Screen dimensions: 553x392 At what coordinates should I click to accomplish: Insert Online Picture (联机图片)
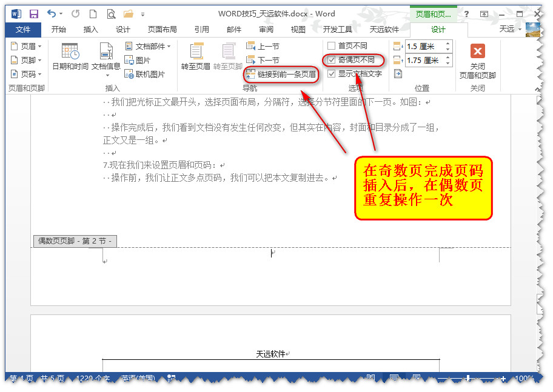pyautogui.click(x=144, y=74)
